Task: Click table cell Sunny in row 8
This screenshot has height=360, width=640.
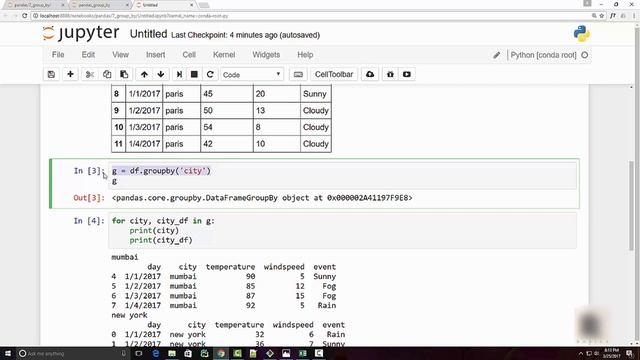Action: coord(316,94)
